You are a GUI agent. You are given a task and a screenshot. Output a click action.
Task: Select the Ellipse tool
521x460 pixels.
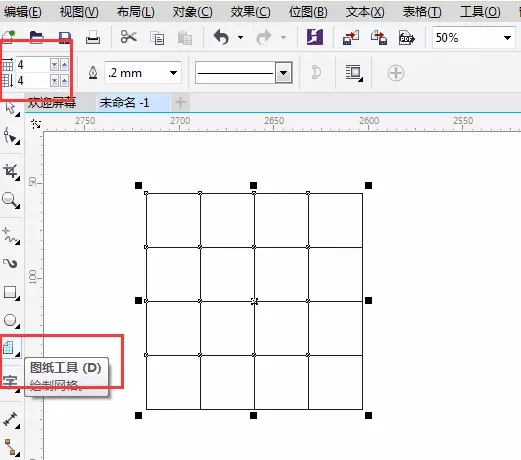tap(11, 321)
